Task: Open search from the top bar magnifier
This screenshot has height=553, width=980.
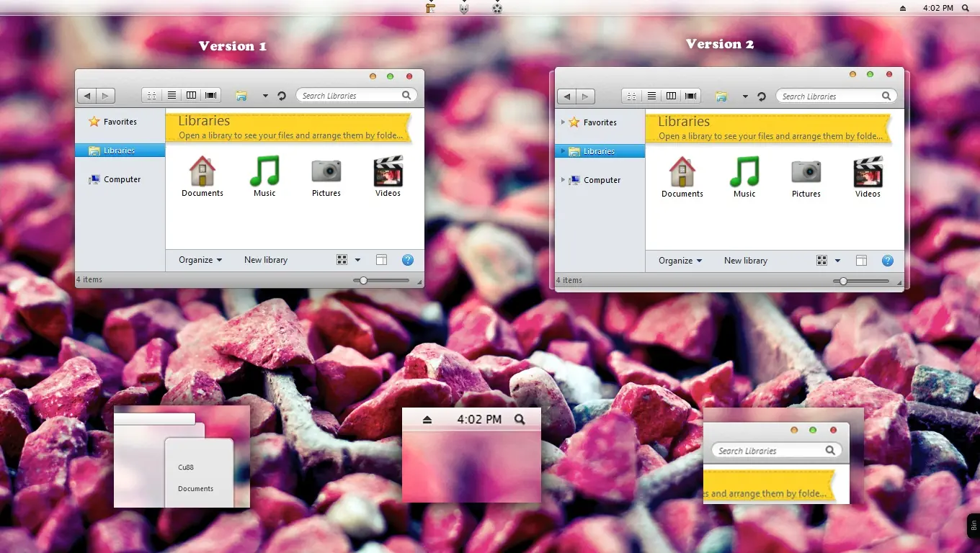Action: point(966,8)
